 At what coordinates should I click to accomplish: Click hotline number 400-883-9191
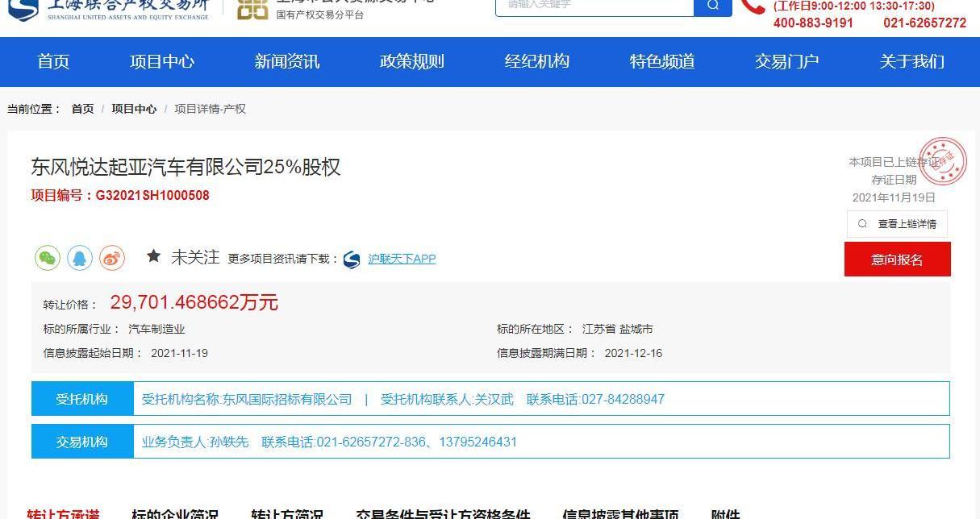813,23
